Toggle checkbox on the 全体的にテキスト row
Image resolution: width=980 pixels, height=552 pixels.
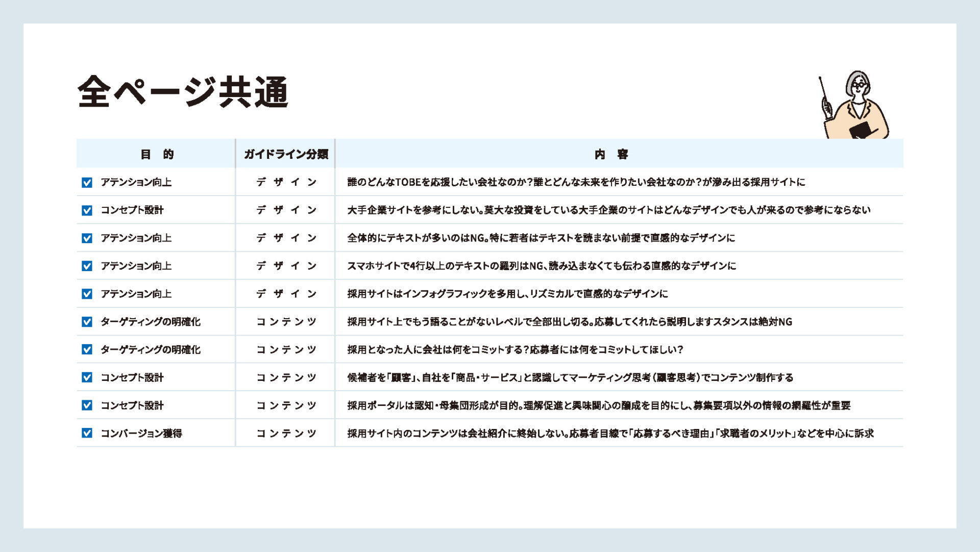click(x=87, y=238)
